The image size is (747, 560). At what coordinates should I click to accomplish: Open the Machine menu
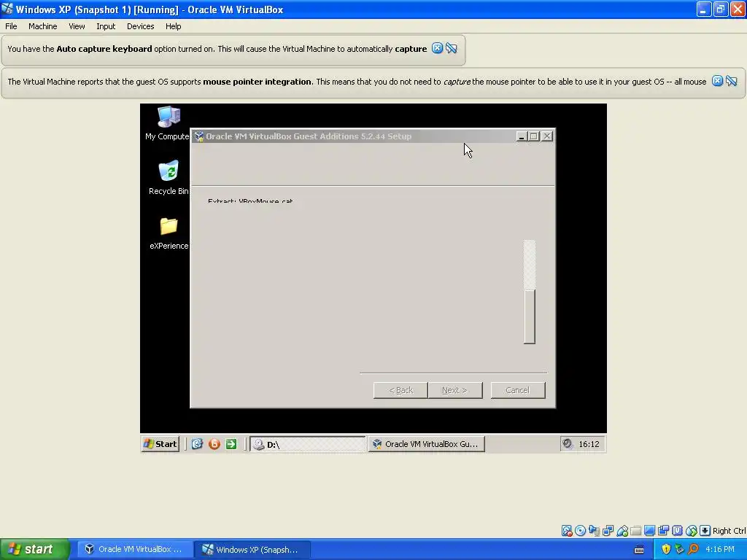pyautogui.click(x=42, y=26)
